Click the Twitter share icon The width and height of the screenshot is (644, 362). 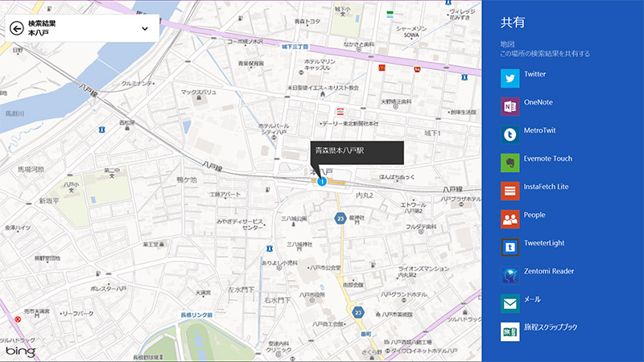[x=510, y=78]
